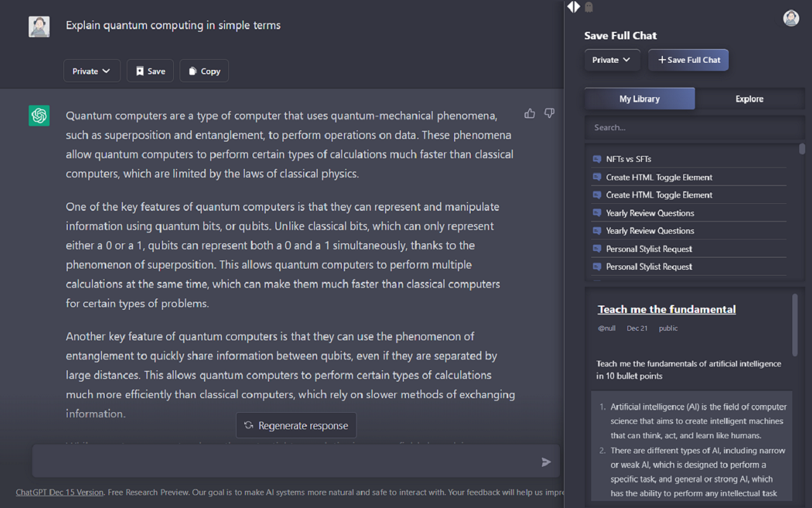The image size is (812, 508).
Task: Switch to the Explore tab
Action: pos(749,99)
